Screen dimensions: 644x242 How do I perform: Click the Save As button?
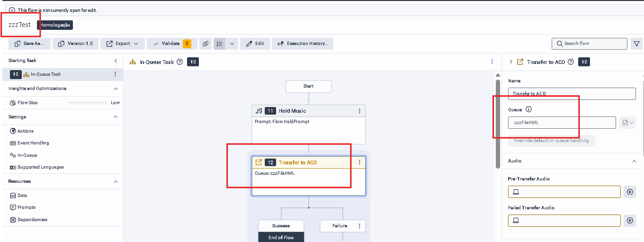(29, 44)
